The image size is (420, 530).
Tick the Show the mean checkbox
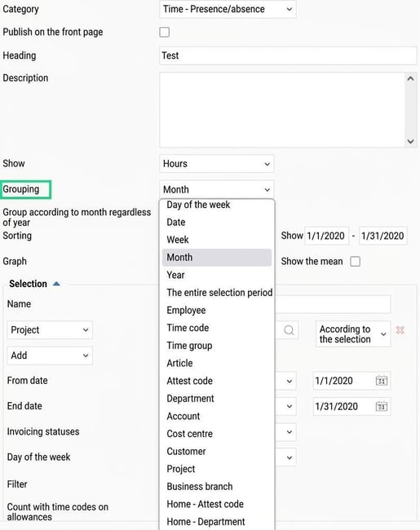(355, 261)
